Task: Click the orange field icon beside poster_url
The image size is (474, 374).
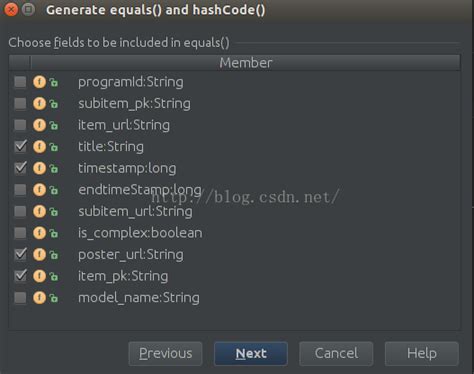Action: (x=39, y=255)
